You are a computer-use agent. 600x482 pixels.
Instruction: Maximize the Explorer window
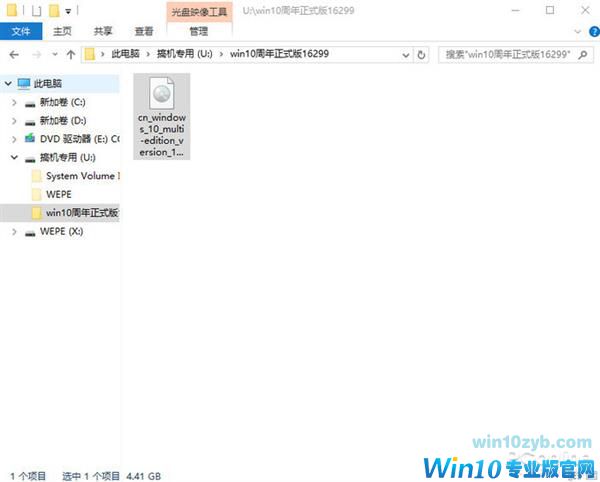pos(550,10)
